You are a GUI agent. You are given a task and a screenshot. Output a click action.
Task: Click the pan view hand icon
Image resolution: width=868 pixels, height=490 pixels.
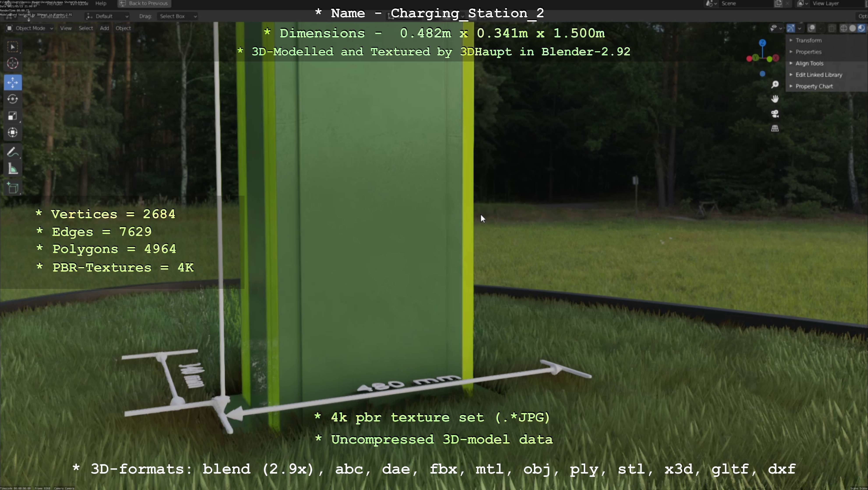[775, 99]
